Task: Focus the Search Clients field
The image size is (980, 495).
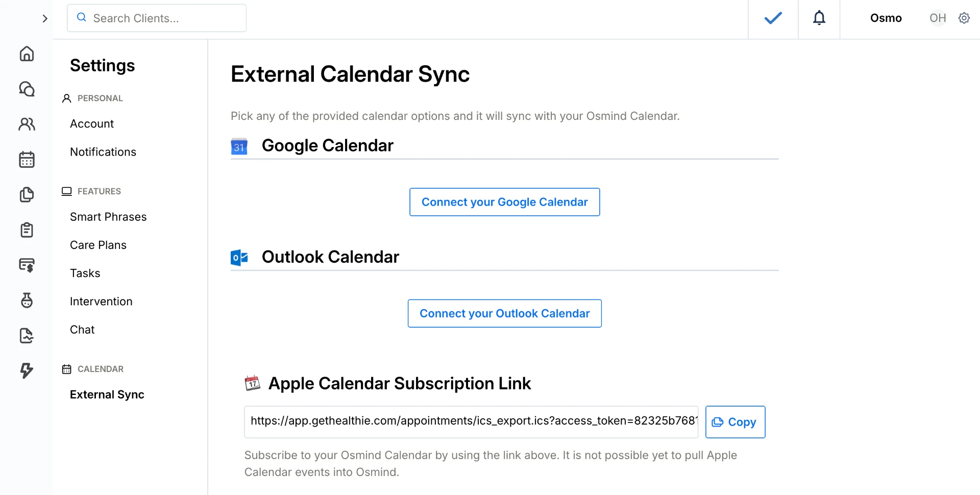Action: [x=157, y=18]
